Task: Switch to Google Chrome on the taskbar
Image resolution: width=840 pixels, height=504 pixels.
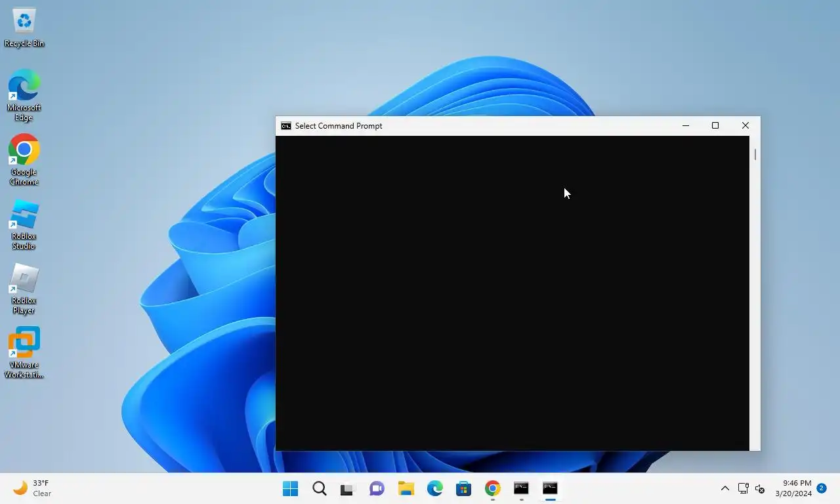Action: [x=492, y=488]
